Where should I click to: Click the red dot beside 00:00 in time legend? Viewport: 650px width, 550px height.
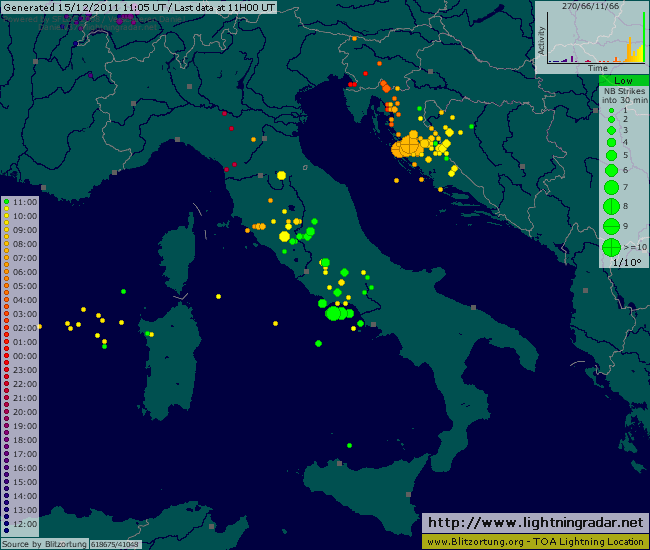7,356
